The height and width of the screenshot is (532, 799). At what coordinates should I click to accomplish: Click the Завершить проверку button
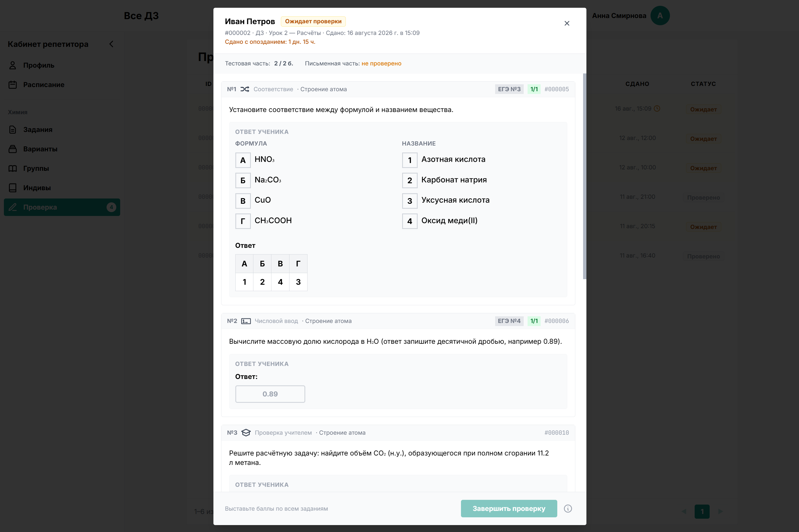509,509
